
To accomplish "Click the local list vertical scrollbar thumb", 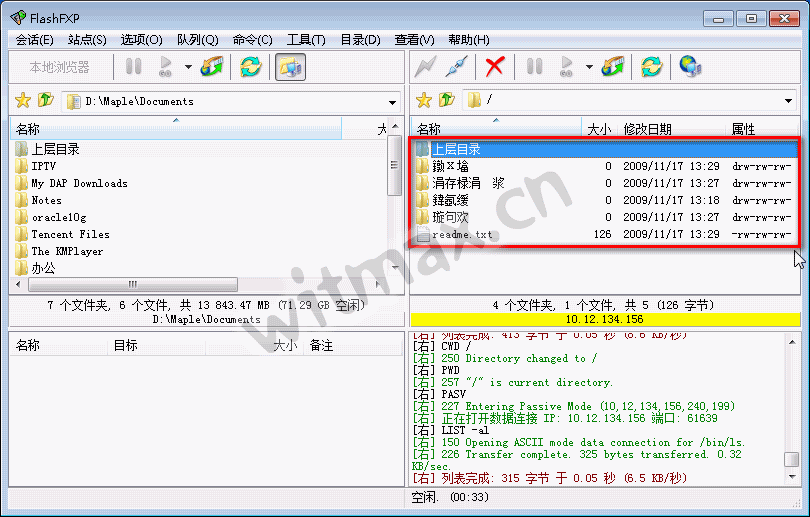I will [395, 165].
